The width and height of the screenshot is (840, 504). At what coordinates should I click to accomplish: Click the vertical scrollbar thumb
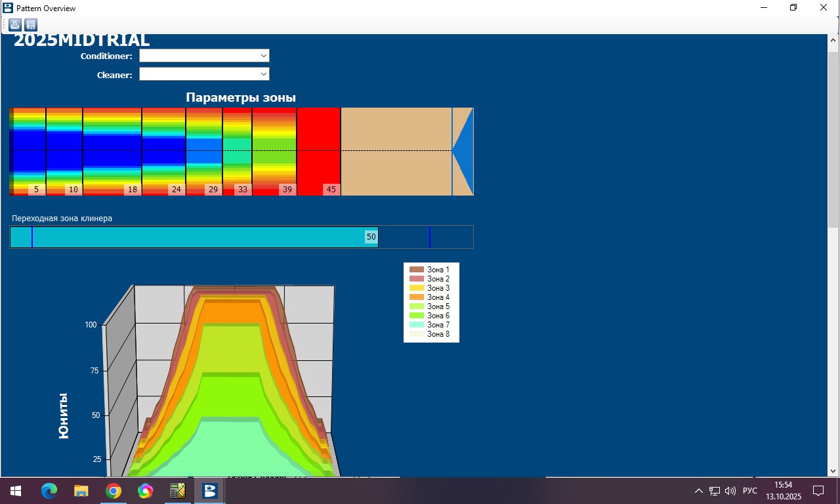833,131
